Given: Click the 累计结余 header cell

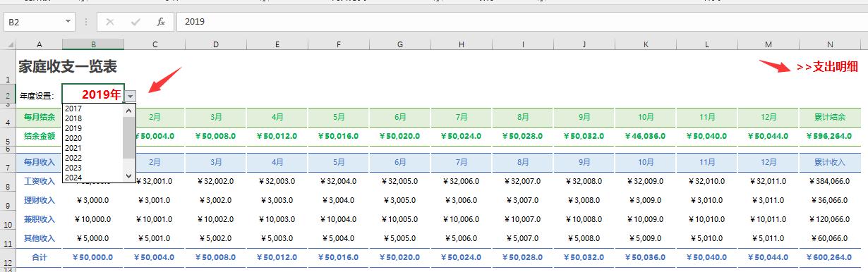Looking at the screenshot, I should 830,117.
